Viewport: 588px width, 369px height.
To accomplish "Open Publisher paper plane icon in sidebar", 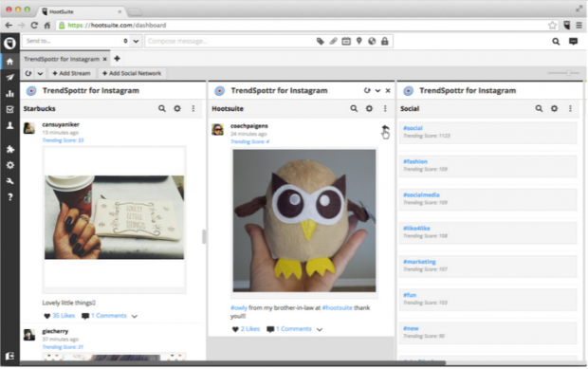I will point(9,77).
